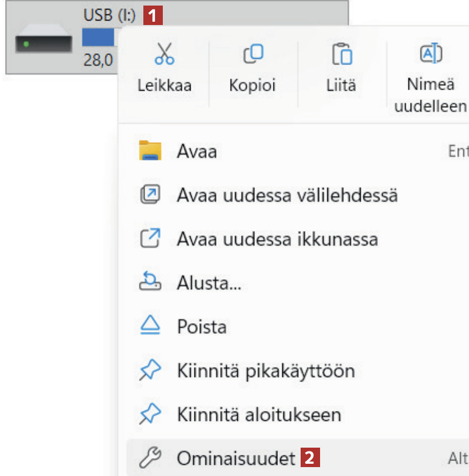Click the Copy icon
469x476 pixels.
click(252, 54)
